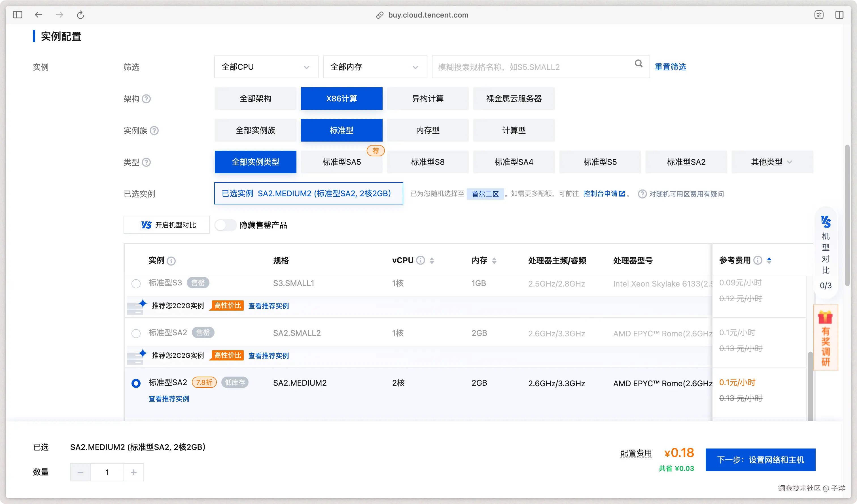Viewport: 857px width, 504px height.
Task: Increase quantity with the plus stepper
Action: (134, 472)
